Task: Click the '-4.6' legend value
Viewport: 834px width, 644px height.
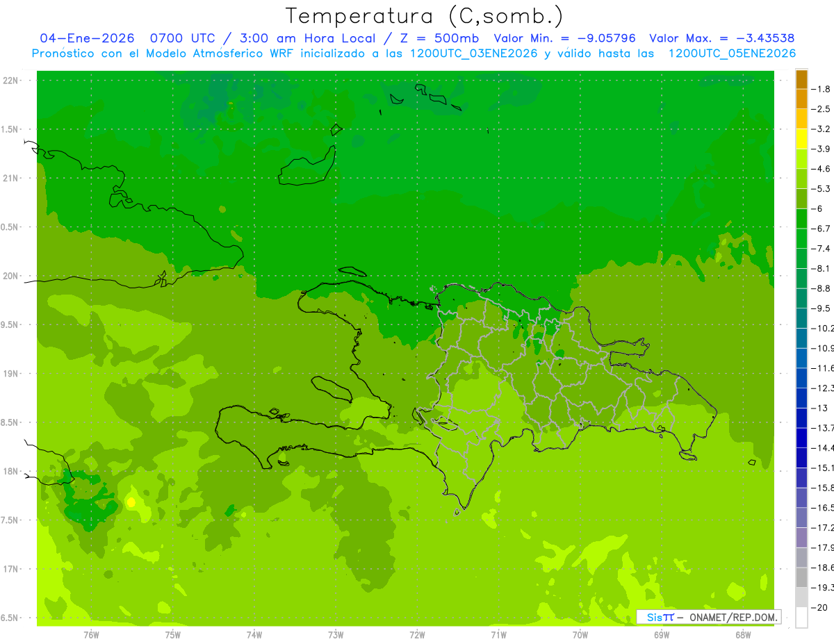Action: [x=821, y=169]
